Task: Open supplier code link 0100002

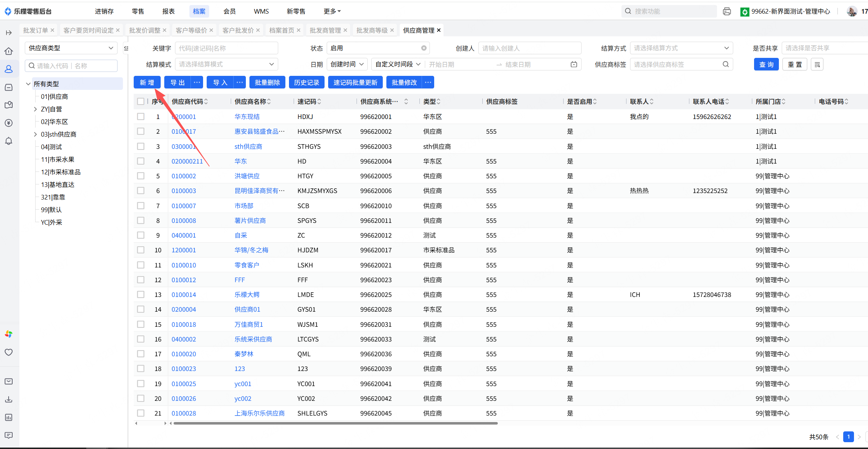Action: click(x=184, y=176)
